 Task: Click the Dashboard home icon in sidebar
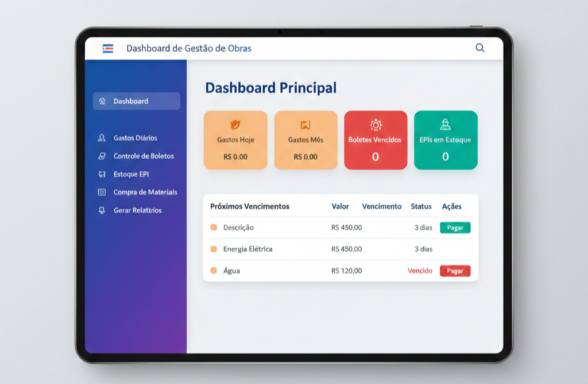pyautogui.click(x=102, y=101)
